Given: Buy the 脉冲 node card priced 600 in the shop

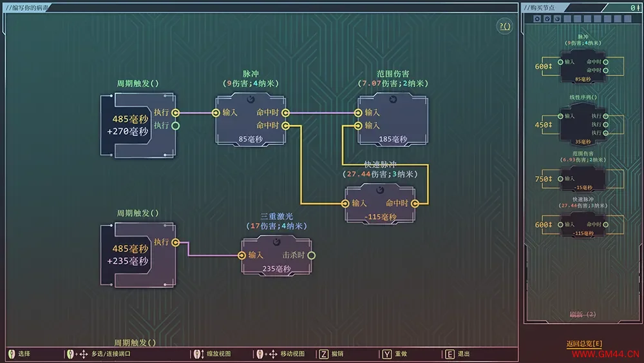Looking at the screenshot, I should [583, 66].
